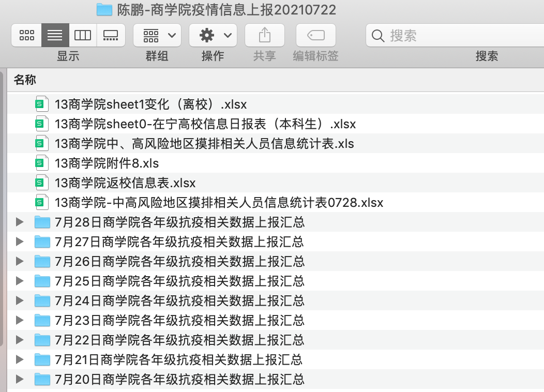
Task: Expand the 7月22日商学院 folder disclosure arrow
Action: (20, 340)
